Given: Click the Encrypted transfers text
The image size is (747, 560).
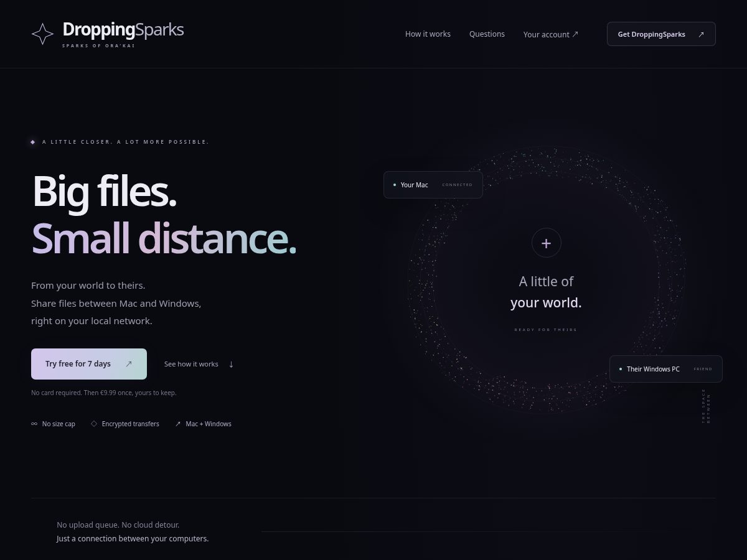Looking at the screenshot, I should point(131,424).
